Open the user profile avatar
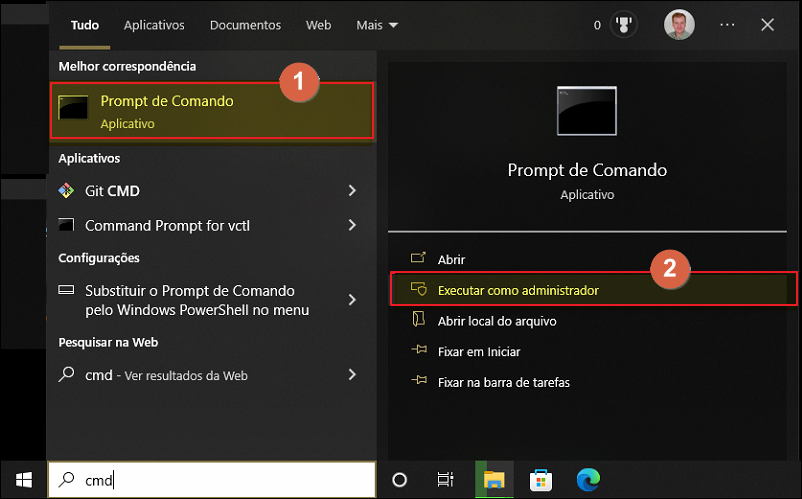Screen dimensions: 802x499 click(x=679, y=25)
